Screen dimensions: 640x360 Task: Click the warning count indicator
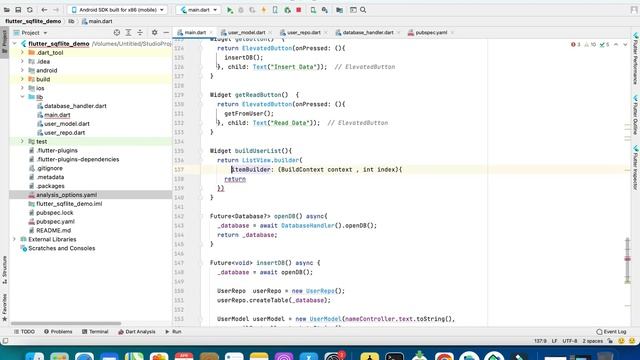click(590, 44)
